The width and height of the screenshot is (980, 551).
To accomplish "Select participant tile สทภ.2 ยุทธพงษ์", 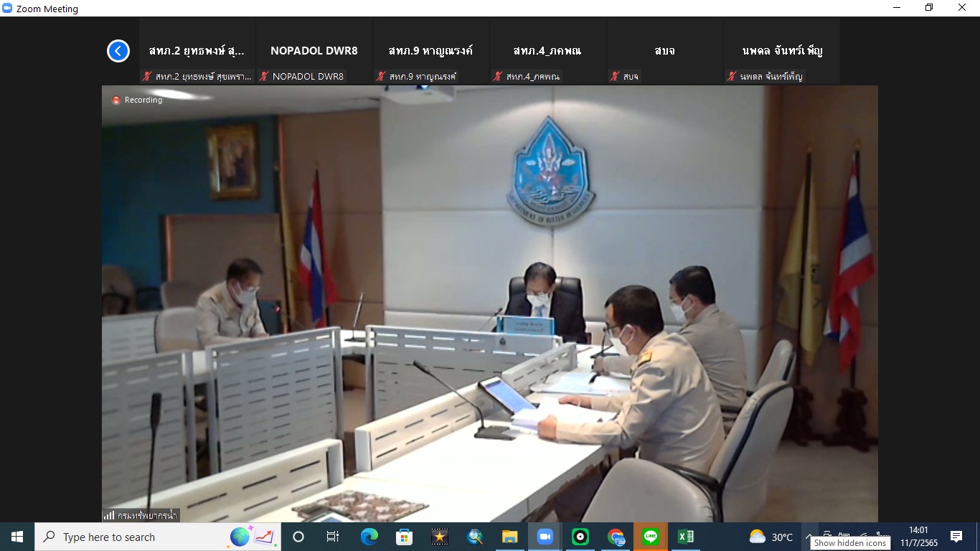I will coord(197,52).
